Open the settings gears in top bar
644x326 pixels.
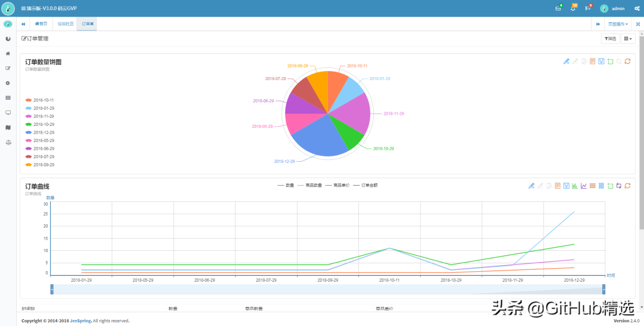click(x=637, y=8)
